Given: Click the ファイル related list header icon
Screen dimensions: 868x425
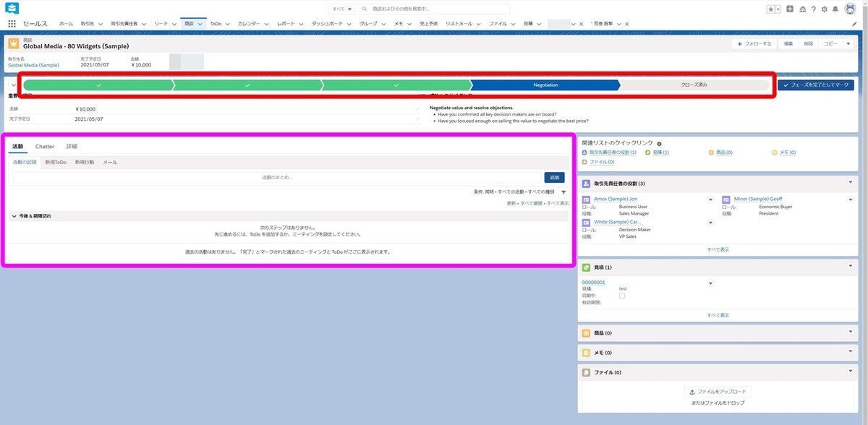Looking at the screenshot, I should point(587,372).
